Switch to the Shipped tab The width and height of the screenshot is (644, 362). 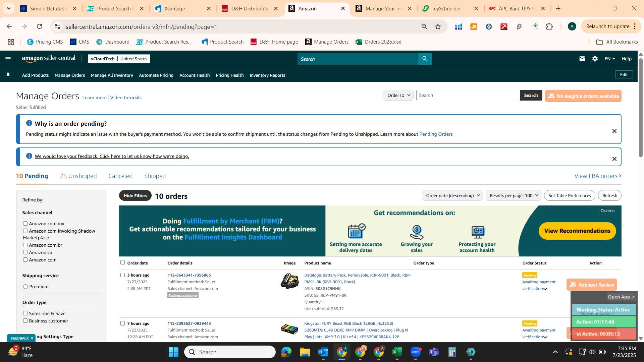click(155, 176)
